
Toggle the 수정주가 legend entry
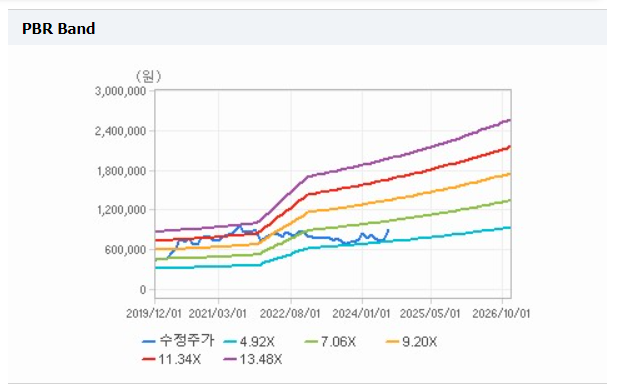(x=178, y=341)
